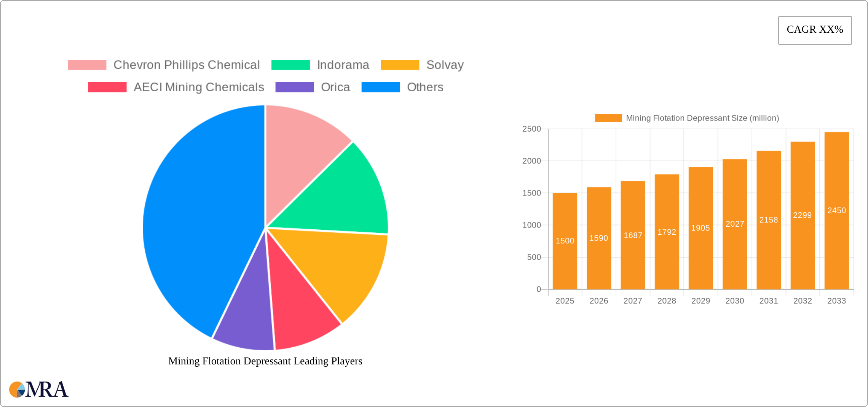The height and width of the screenshot is (407, 868).
Task: Click the CAGR XX% box
Action: point(815,30)
